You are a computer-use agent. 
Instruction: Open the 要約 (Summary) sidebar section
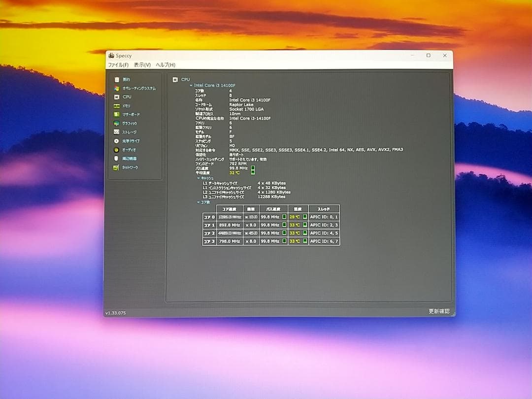coord(126,79)
